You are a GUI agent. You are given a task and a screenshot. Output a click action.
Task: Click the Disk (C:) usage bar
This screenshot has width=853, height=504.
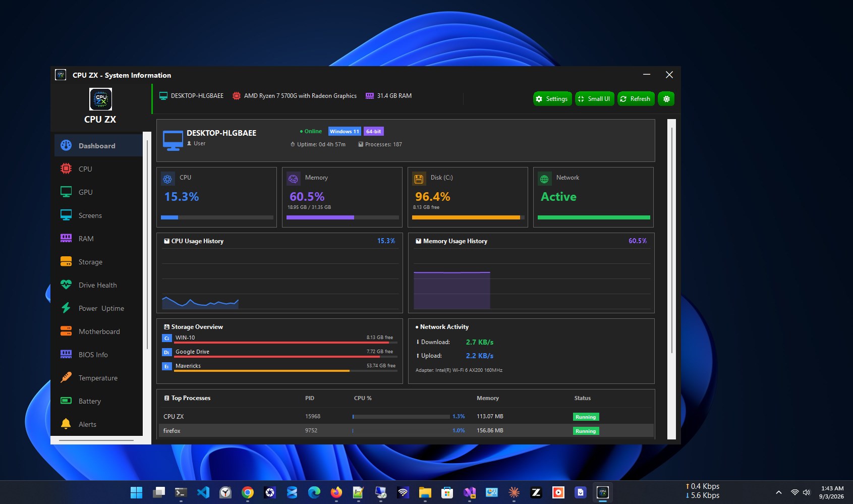tap(468, 217)
